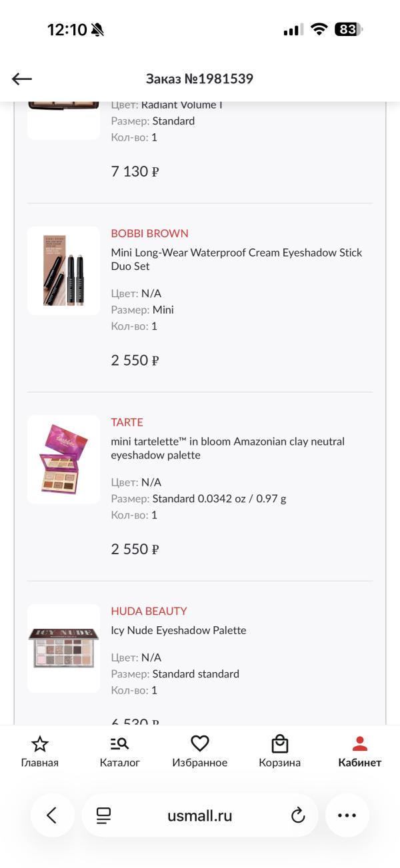Viewport: 400px width, 868px height.
Task: Go to Избранное favorites heart
Action: coord(200,752)
